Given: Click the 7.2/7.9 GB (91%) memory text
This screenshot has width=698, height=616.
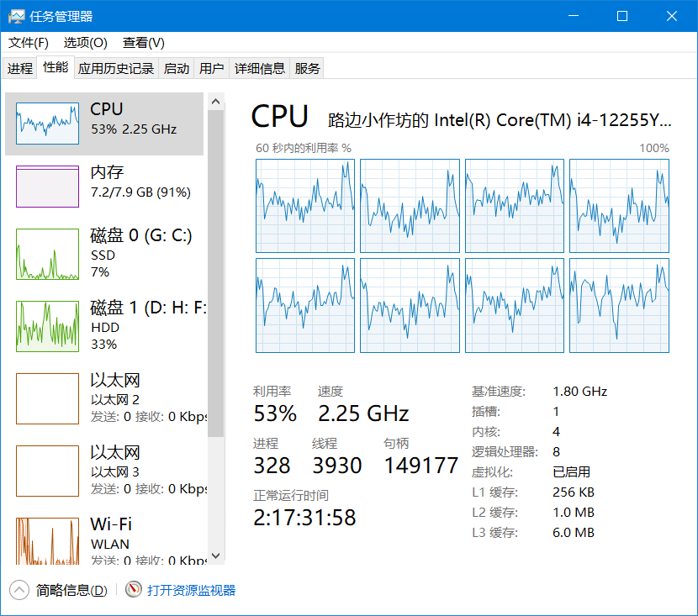Looking at the screenshot, I should (x=140, y=192).
